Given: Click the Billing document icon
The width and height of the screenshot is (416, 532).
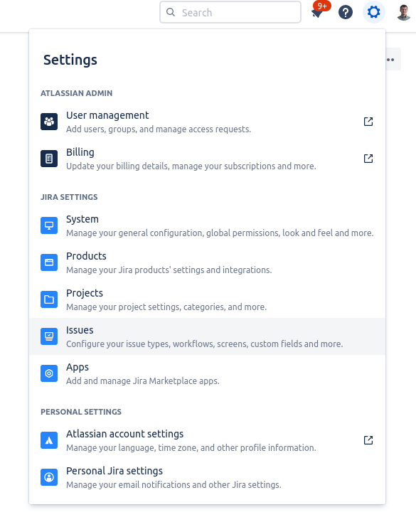Looking at the screenshot, I should (x=49, y=159).
